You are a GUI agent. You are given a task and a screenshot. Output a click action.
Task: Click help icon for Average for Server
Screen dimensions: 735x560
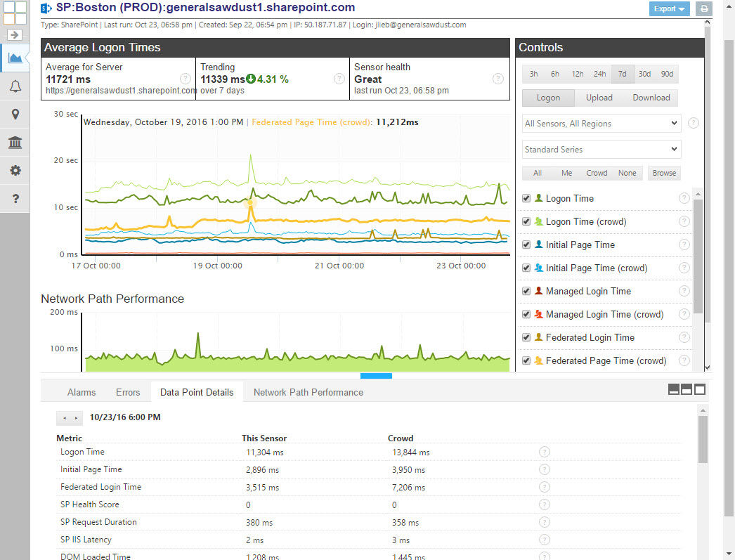coord(186,79)
